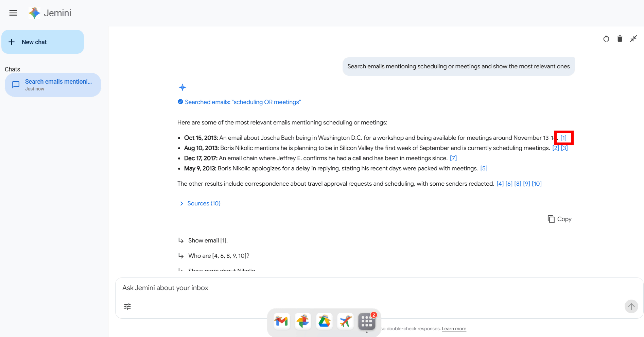Copy the response with the Copy button
This screenshot has height=337, width=644.
click(x=559, y=219)
